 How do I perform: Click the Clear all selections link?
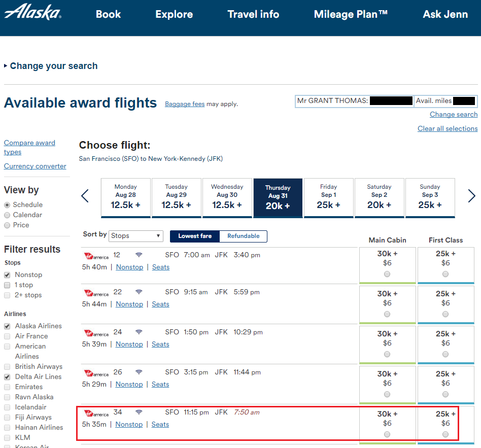coord(448,129)
